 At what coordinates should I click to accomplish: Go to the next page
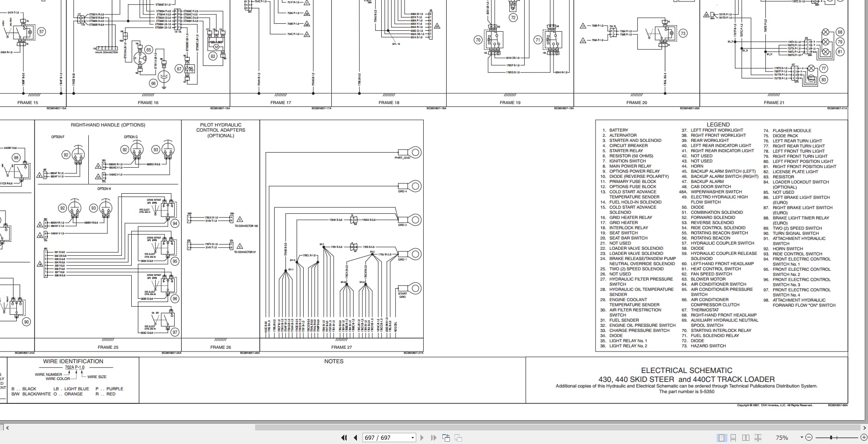click(x=422, y=437)
